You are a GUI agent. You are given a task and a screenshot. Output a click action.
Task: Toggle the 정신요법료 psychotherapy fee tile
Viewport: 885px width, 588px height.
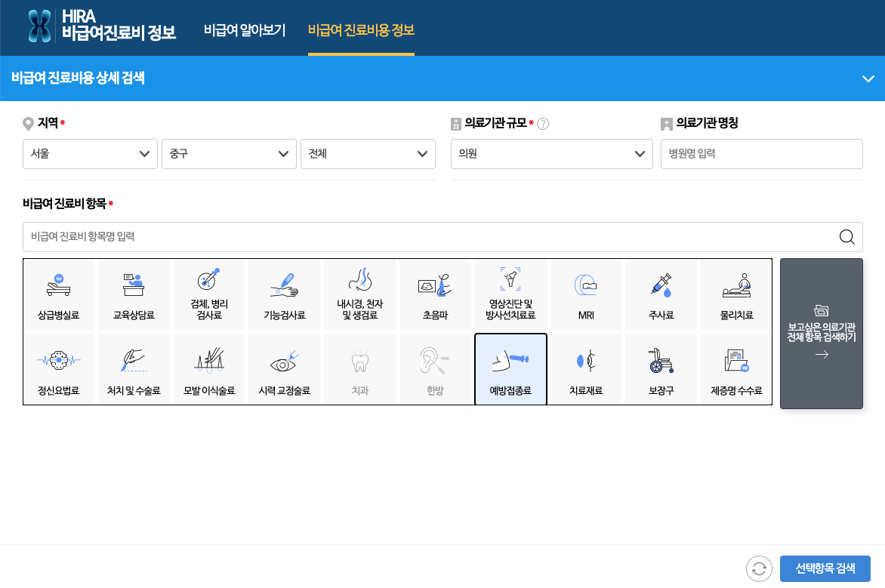(x=59, y=368)
